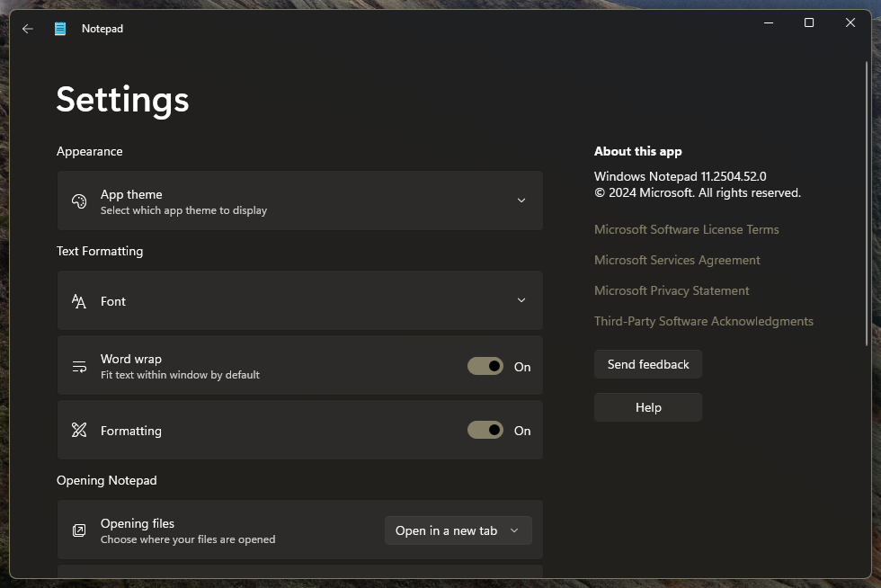Expand the App theme chevron
The height and width of the screenshot is (588, 881).
[x=521, y=200]
